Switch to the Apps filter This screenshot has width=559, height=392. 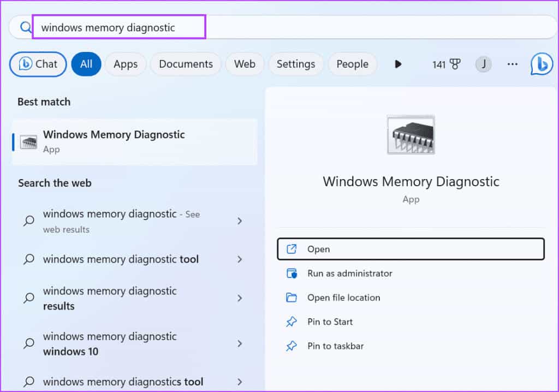coord(126,64)
